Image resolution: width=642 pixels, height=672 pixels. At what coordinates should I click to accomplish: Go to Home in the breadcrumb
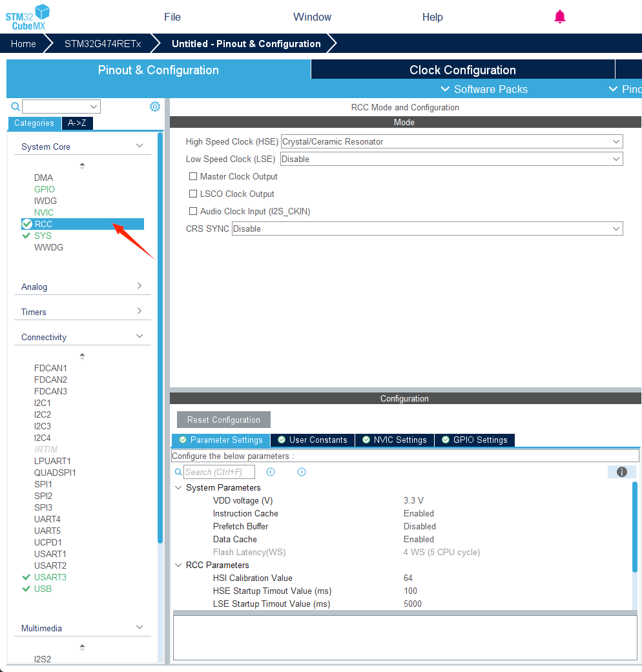point(23,44)
